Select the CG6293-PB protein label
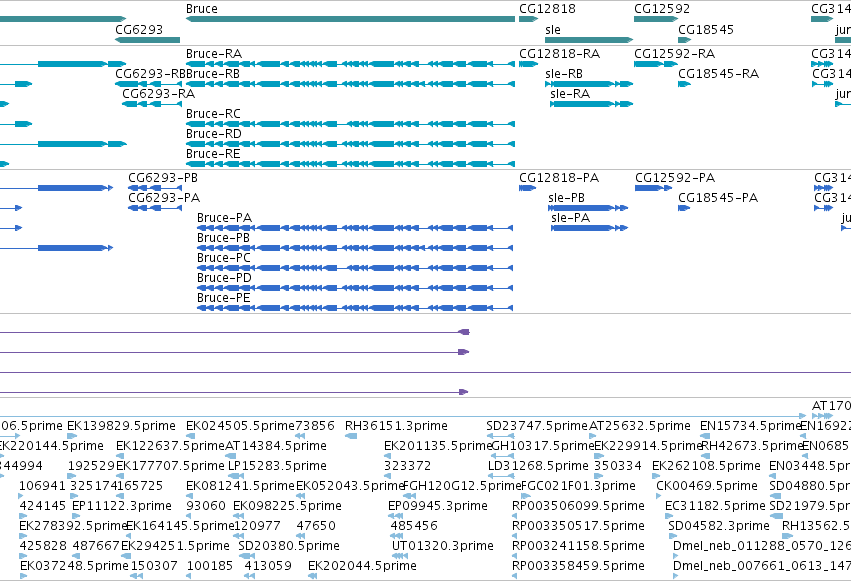This screenshot has height=581, width=851. click(x=163, y=178)
